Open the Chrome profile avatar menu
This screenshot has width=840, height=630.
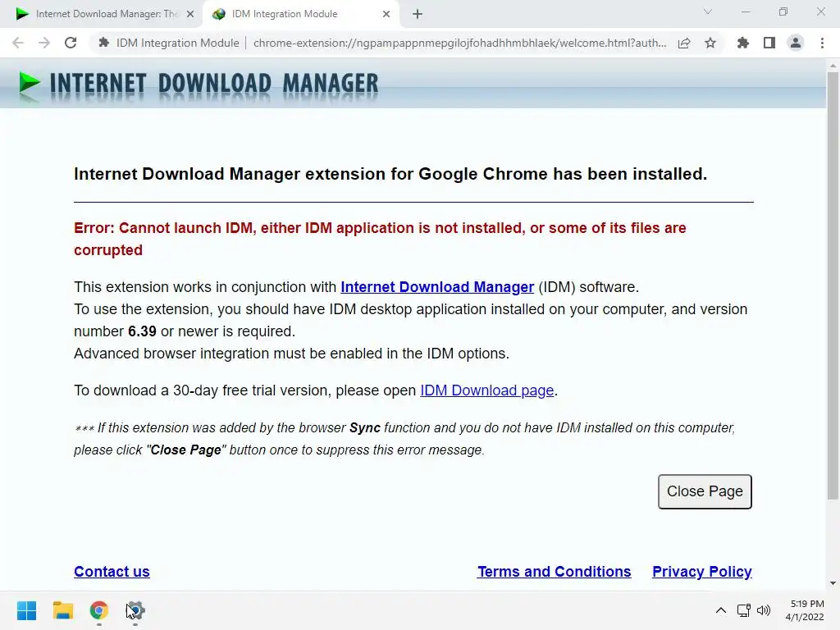796,43
